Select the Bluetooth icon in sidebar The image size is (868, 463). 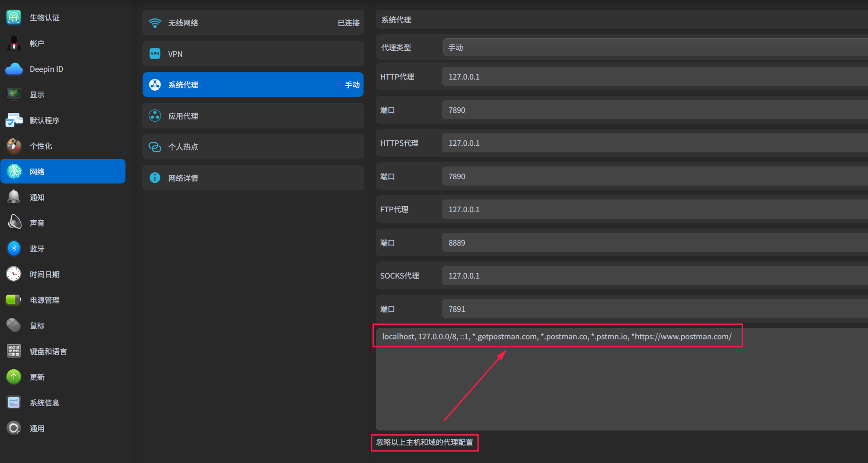tap(14, 248)
